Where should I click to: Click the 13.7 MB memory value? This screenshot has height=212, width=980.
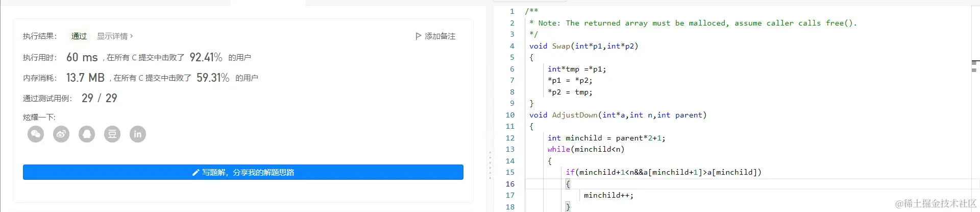pyautogui.click(x=85, y=78)
